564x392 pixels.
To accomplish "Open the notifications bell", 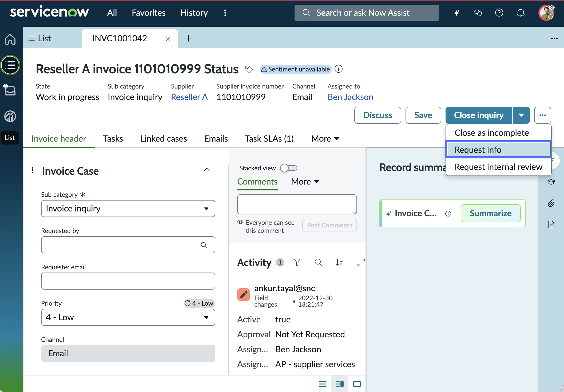I will (x=521, y=13).
